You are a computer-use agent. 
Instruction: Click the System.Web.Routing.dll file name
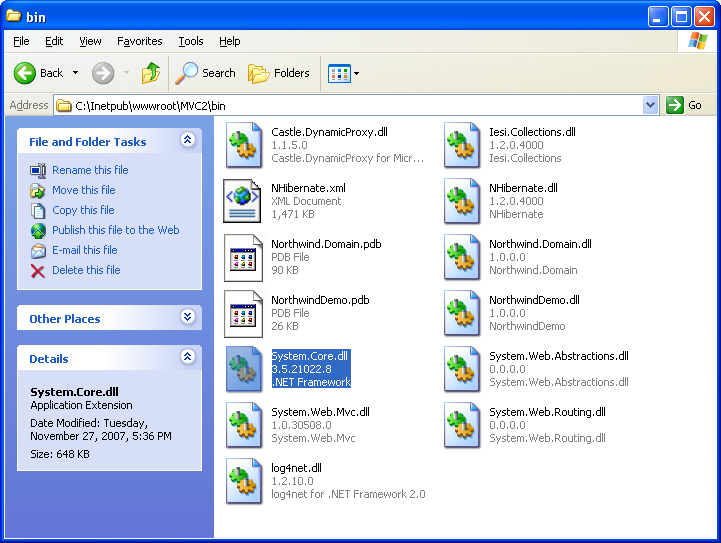coord(547,412)
